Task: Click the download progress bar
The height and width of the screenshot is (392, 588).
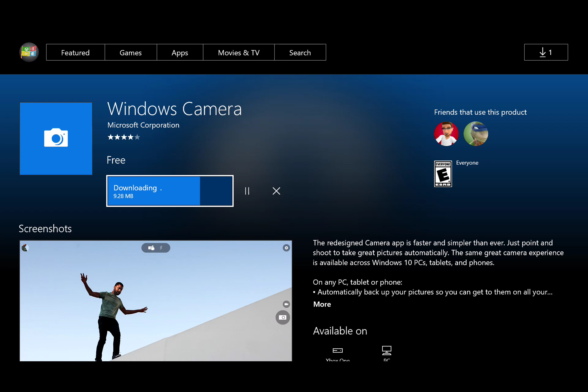Action: click(x=170, y=191)
